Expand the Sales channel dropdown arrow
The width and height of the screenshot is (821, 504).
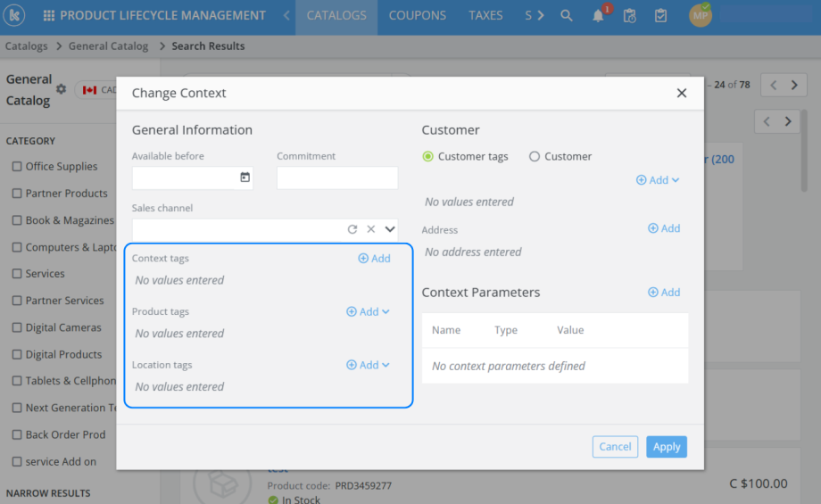coord(390,229)
